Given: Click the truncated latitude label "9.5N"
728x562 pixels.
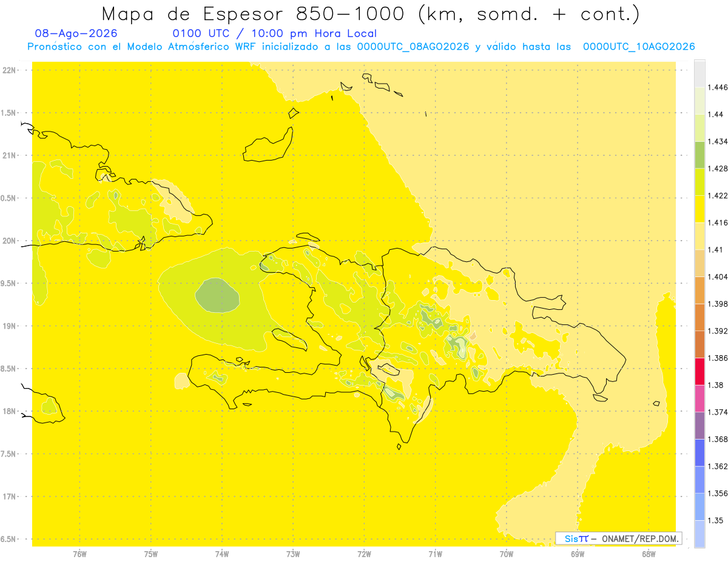Looking at the screenshot, I should coord(9,284).
